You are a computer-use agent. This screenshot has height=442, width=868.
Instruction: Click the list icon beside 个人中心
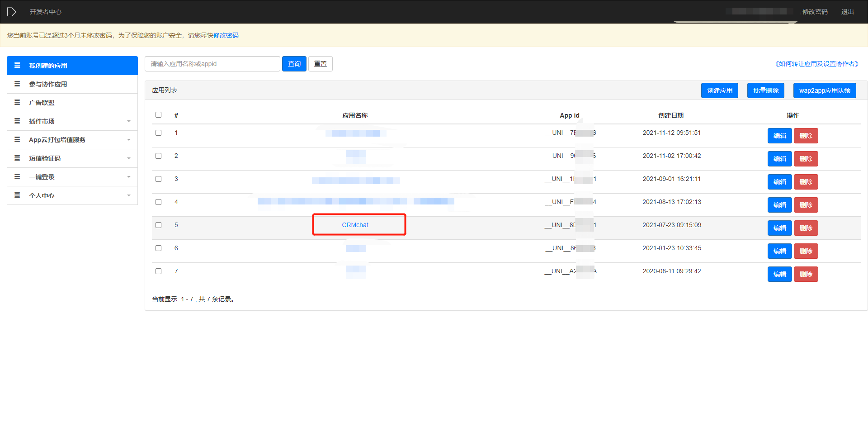tap(17, 195)
